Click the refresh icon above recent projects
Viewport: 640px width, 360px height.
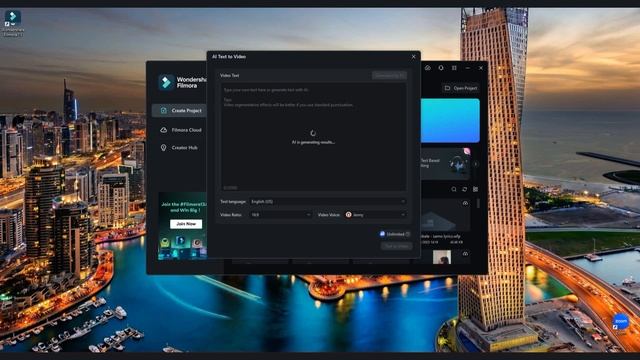coord(464,189)
